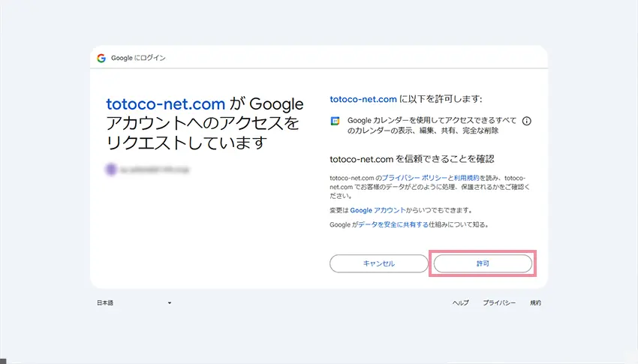Open the 日本語 language dropdown

pyautogui.click(x=134, y=302)
